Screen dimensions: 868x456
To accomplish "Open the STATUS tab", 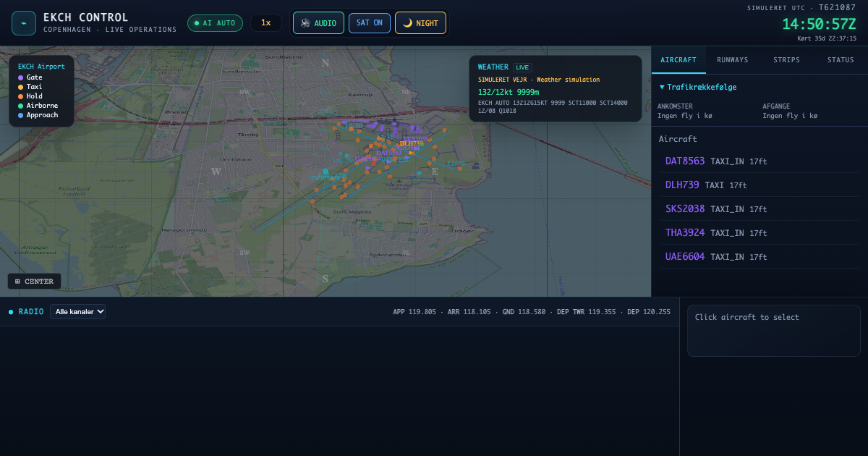I will [x=841, y=60].
